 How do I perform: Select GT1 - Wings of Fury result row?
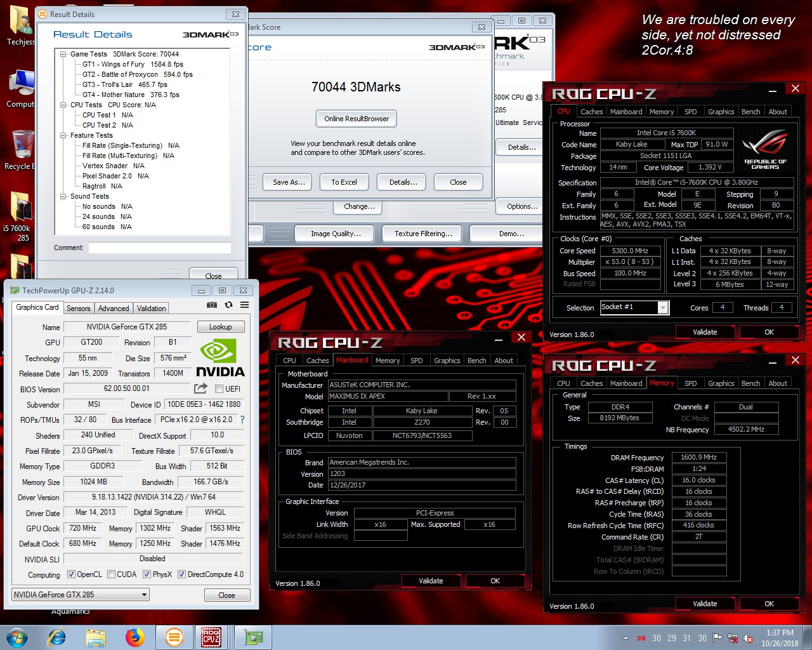[x=133, y=64]
